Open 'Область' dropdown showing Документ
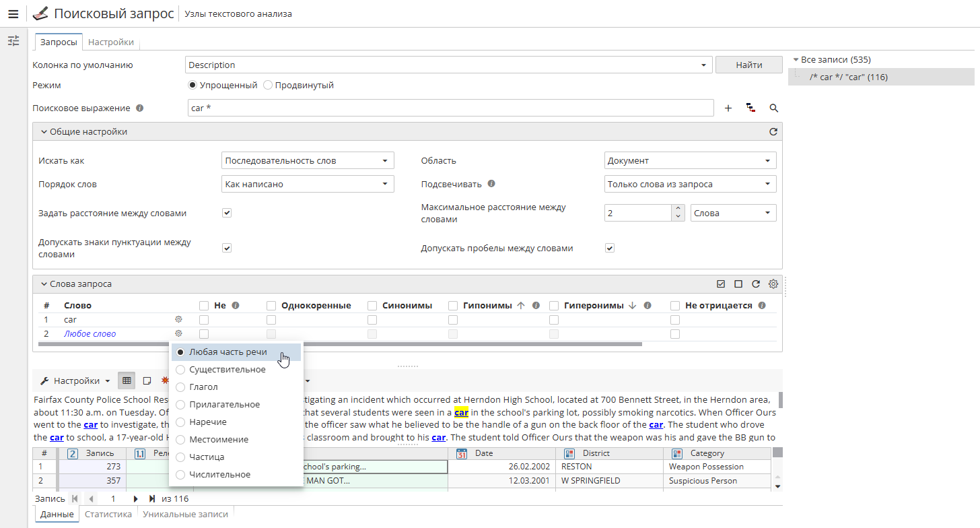The height and width of the screenshot is (528, 980). pyautogui.click(x=691, y=161)
